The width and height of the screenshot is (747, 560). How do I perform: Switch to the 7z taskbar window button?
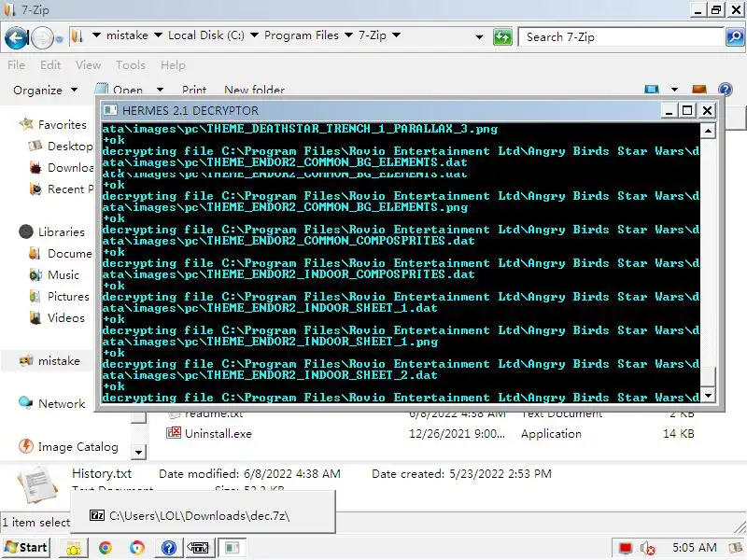[199, 548]
